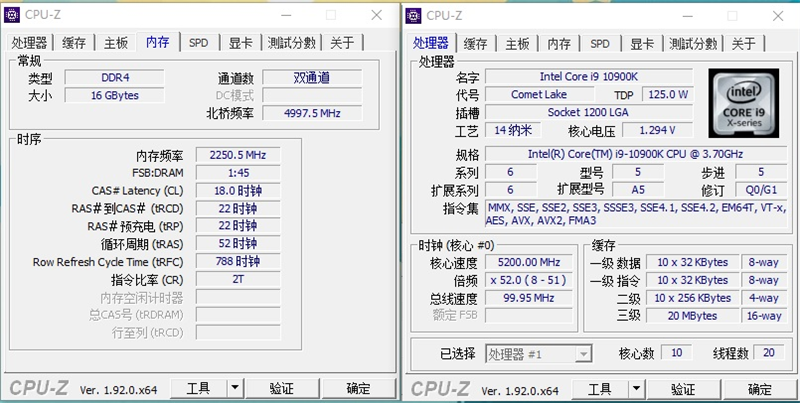Click CPU-Z app icon in left window title bar
The width and height of the screenshot is (800, 403).
click(12, 15)
